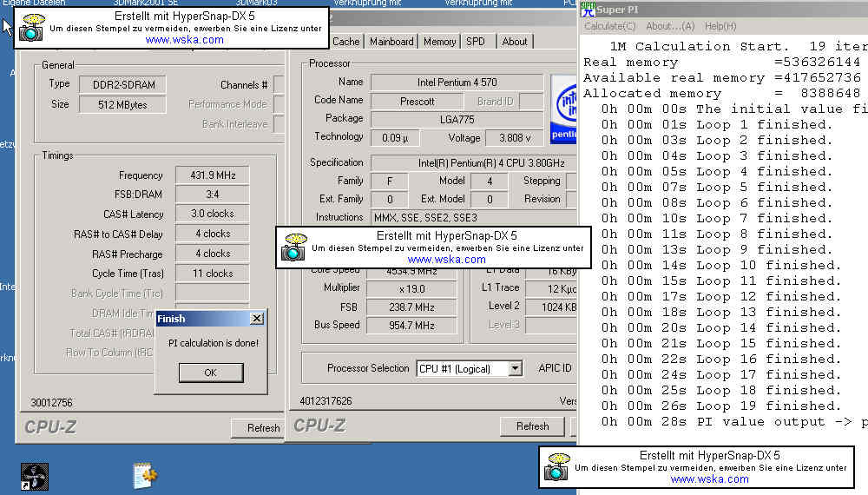The height and width of the screenshot is (495, 868).
Task: Click the Level 2 cache value 1024 KB
Action: tap(551, 307)
